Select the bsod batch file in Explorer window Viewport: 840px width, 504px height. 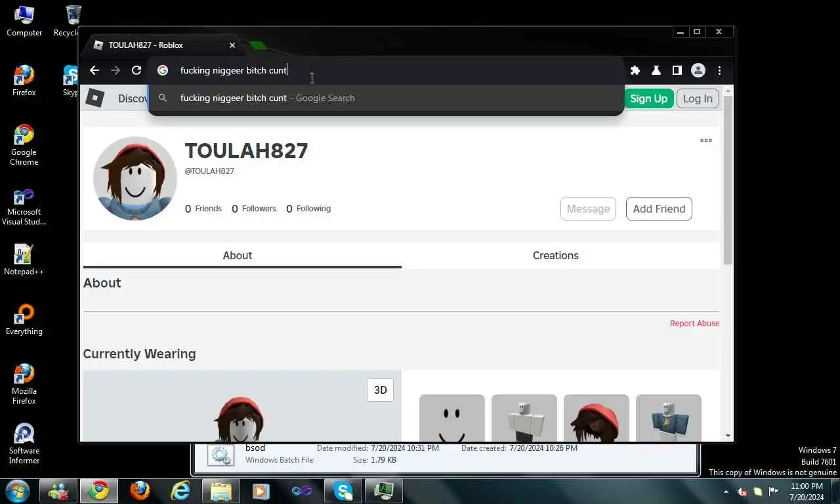(255, 448)
